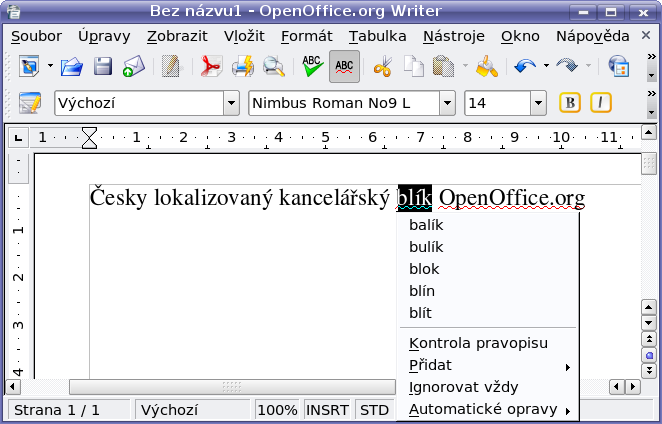Select Kontrola pravopisu in context menu
The width and height of the screenshot is (662, 424).
(x=488, y=343)
